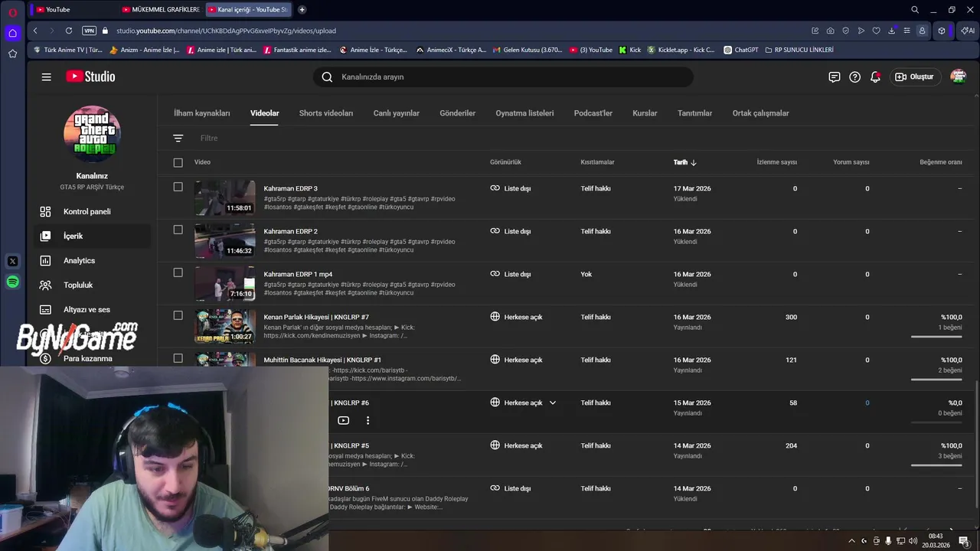Open the Ortak çalışmalar tab
The height and width of the screenshot is (551, 980).
[760, 113]
